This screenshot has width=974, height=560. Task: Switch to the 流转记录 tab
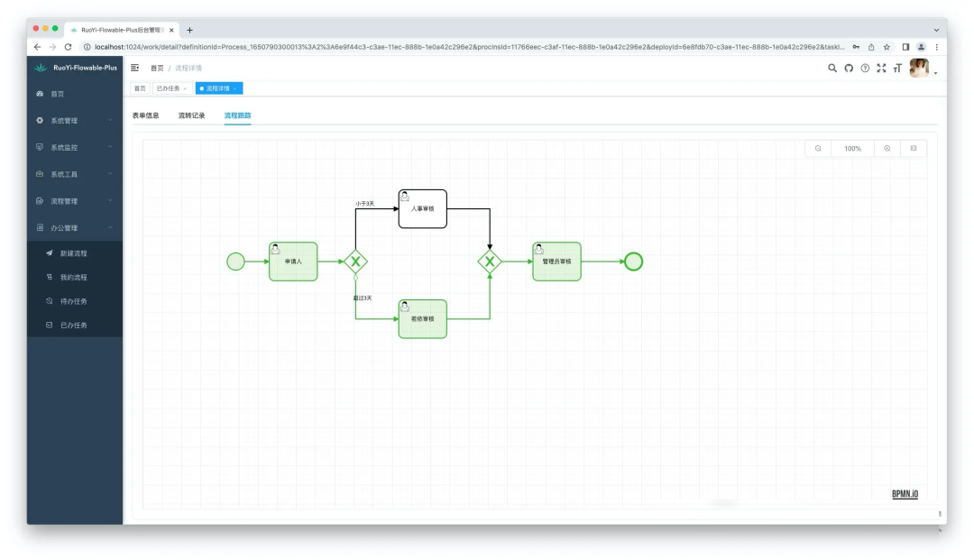(x=191, y=115)
